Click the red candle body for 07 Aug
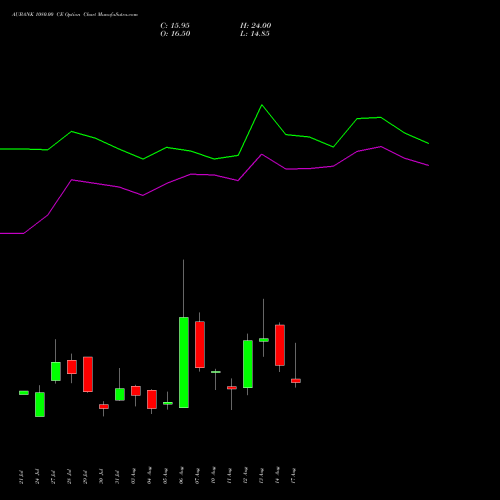The width and height of the screenshot is (500, 500). point(200,344)
